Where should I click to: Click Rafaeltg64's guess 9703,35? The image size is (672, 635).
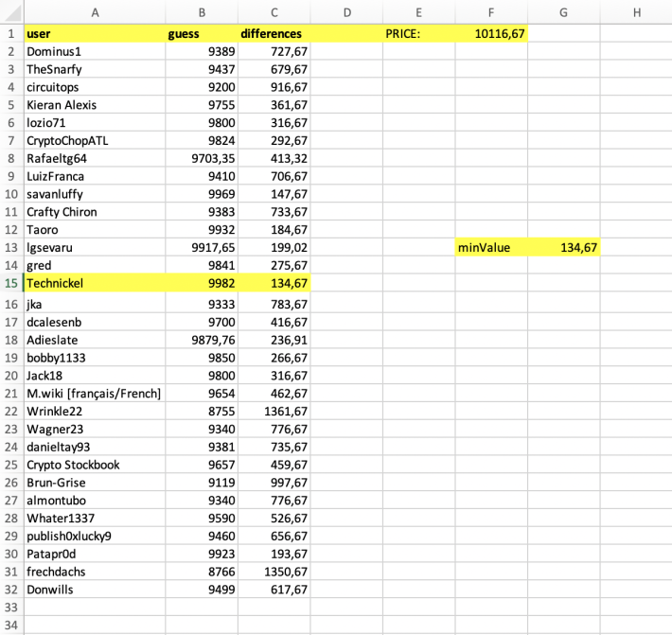(202, 158)
